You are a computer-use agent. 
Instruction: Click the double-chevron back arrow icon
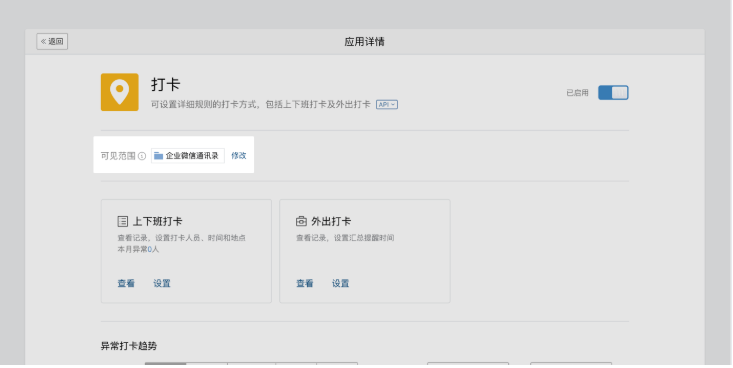click(43, 42)
